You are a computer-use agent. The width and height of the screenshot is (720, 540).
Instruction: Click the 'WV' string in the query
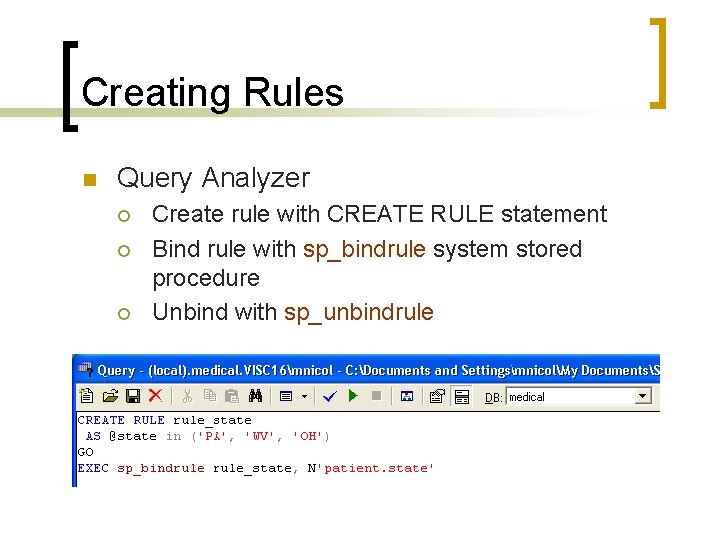(x=260, y=436)
